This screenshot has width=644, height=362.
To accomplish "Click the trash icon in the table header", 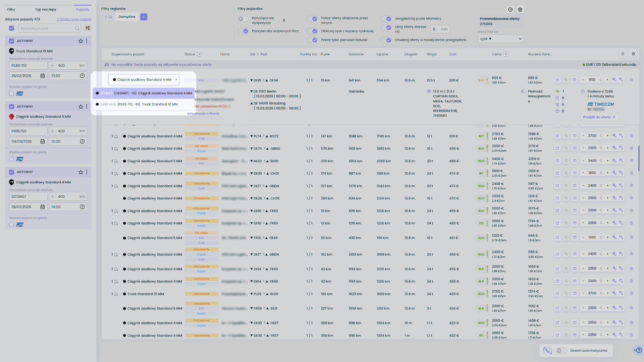I will (633, 54).
